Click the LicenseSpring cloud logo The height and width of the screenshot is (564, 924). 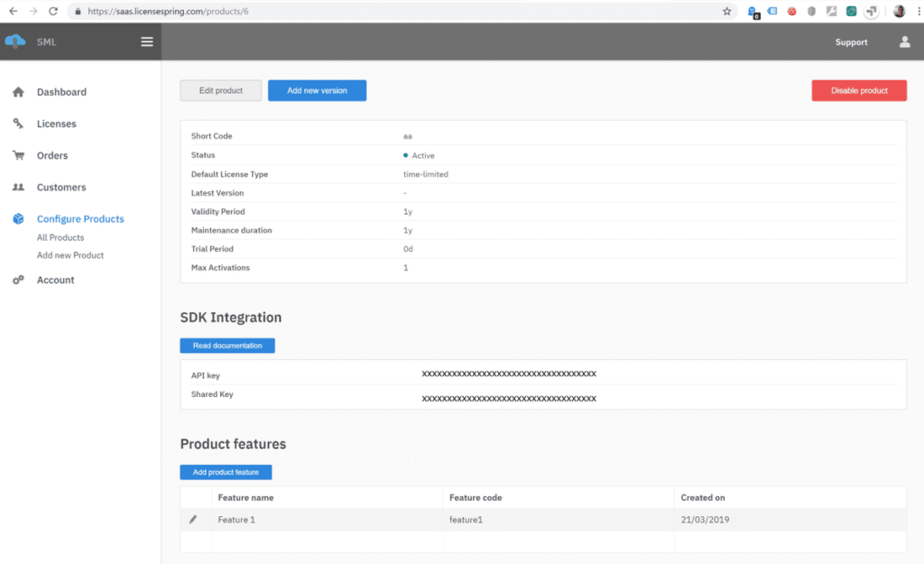[15, 42]
